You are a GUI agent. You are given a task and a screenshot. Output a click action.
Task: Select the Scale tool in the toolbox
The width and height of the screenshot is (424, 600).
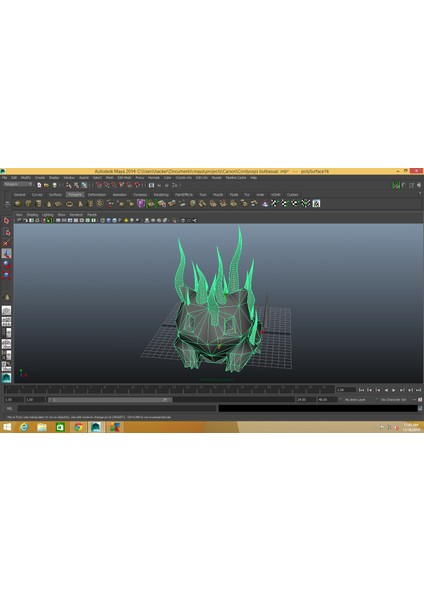pos(6,275)
